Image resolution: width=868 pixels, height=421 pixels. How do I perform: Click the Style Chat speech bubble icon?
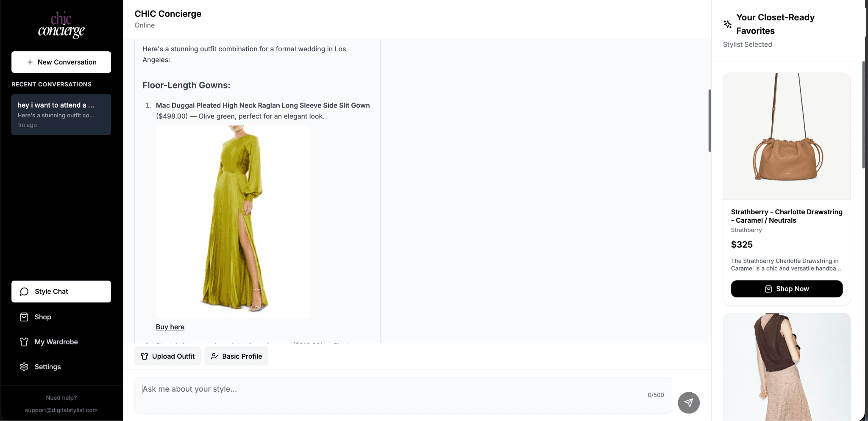click(x=24, y=291)
